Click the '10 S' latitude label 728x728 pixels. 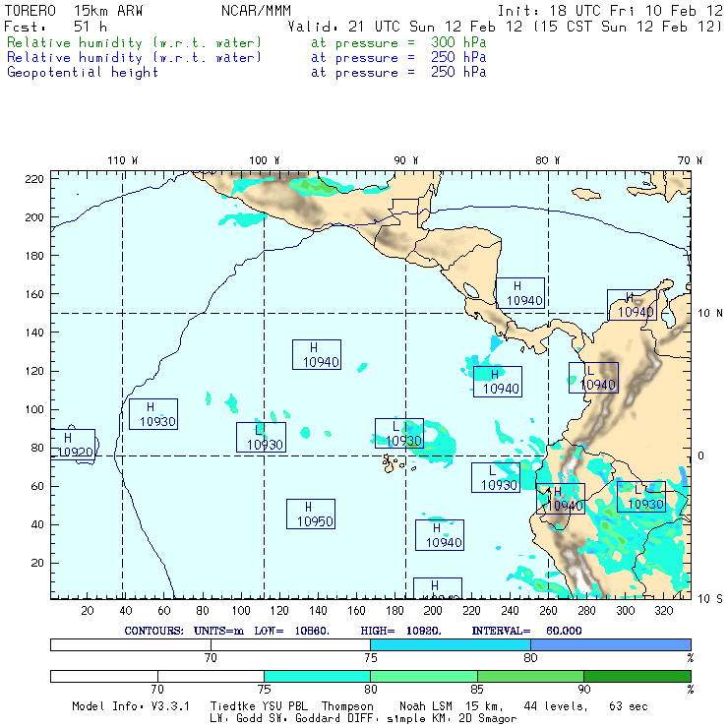tap(710, 599)
